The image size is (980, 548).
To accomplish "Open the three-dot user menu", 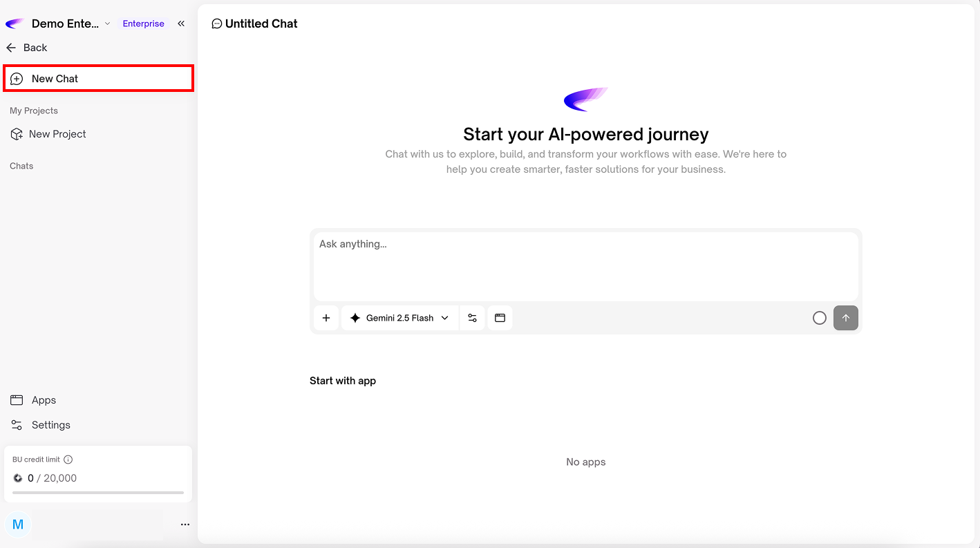I will 185,525.
